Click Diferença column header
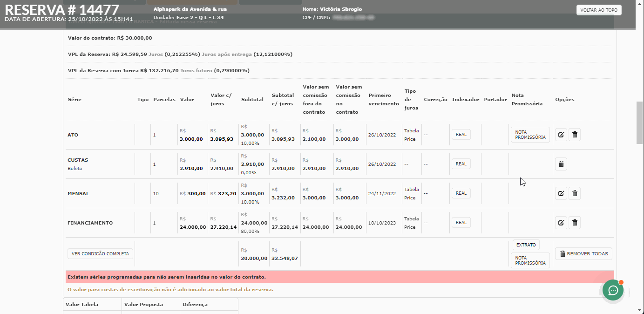644x314 pixels. pyautogui.click(x=195, y=304)
